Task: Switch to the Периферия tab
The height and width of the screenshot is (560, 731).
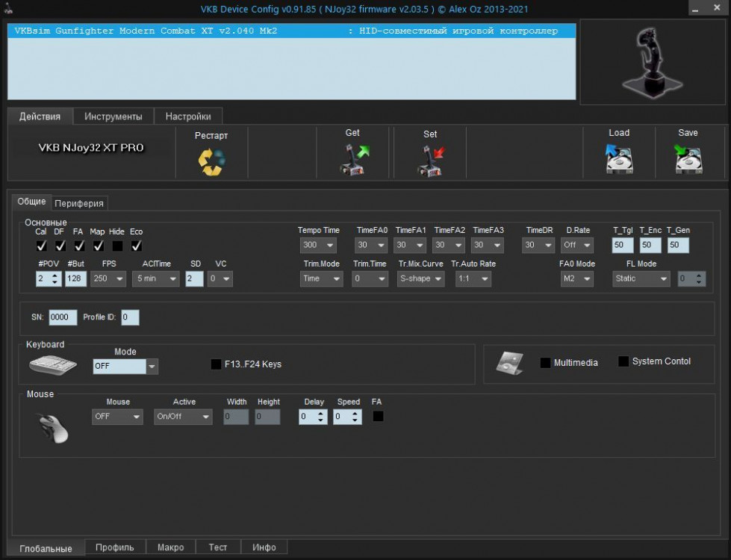Action: 79,203
